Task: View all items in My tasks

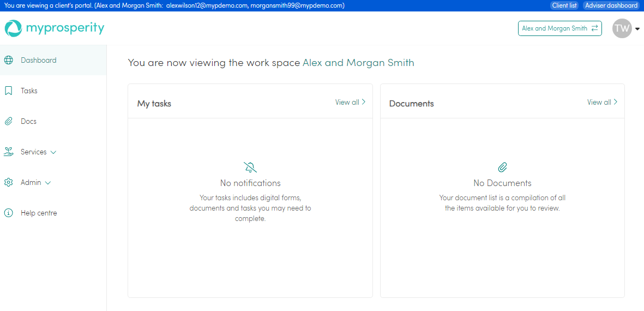Action: point(350,102)
